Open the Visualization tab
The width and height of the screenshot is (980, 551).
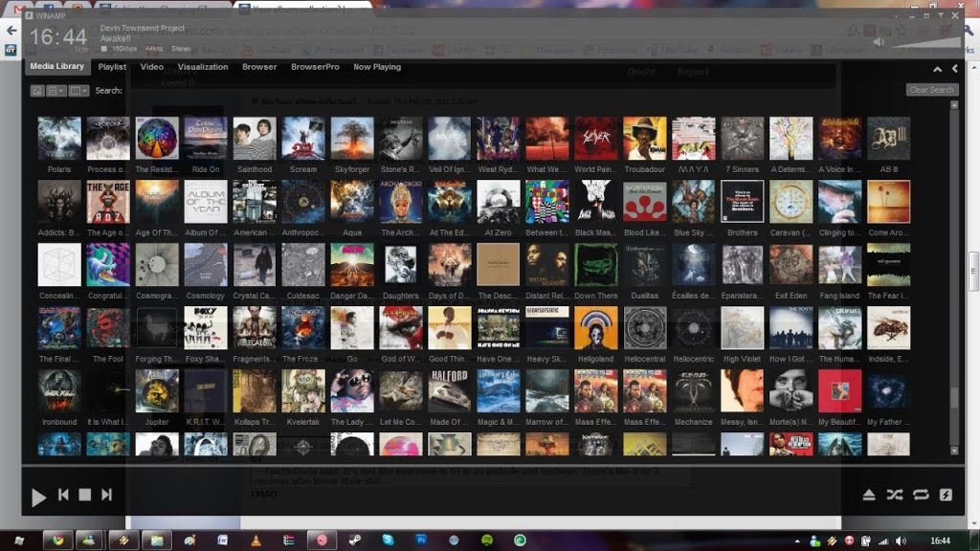pos(203,67)
